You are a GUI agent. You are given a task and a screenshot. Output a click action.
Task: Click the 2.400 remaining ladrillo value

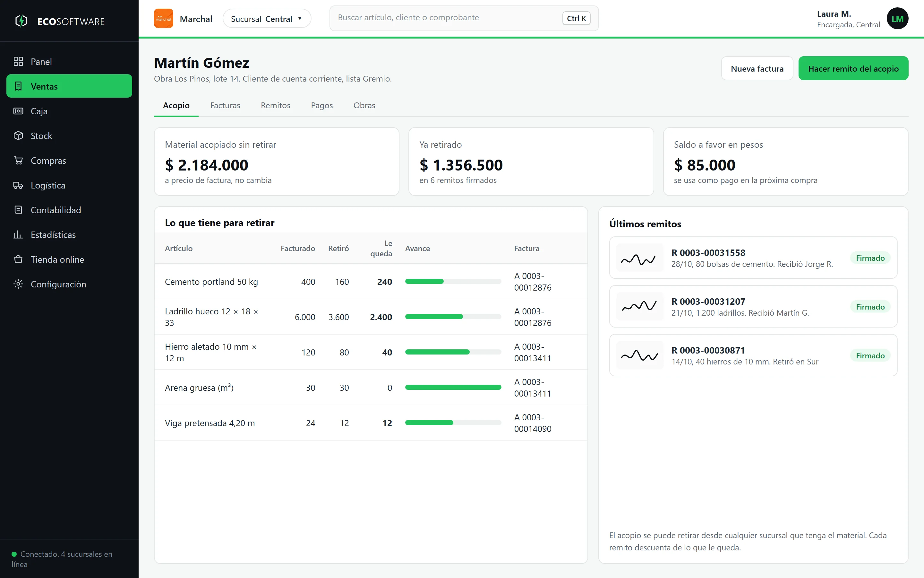point(381,317)
